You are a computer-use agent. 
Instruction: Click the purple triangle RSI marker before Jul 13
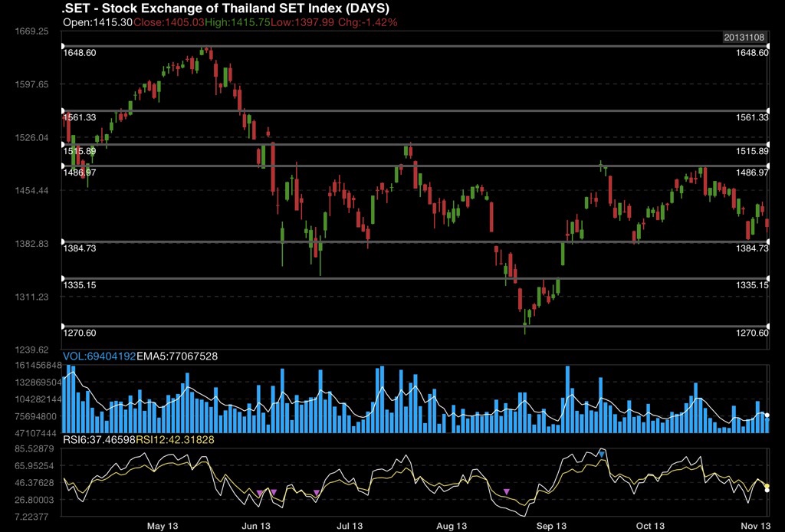pyautogui.click(x=317, y=493)
